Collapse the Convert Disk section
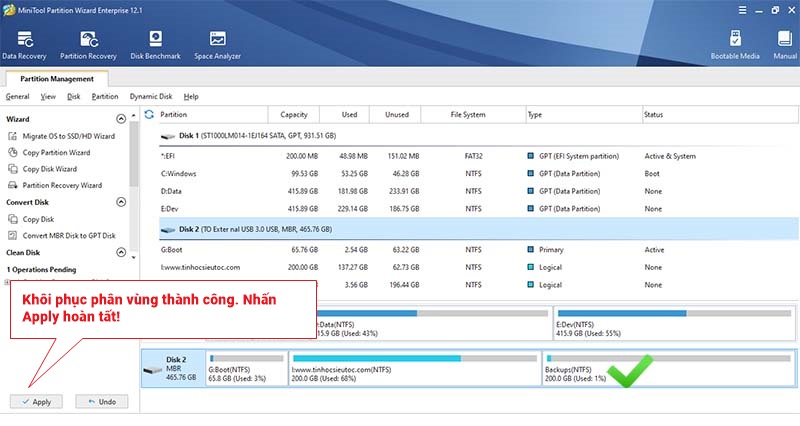The image size is (800, 426). point(121,202)
